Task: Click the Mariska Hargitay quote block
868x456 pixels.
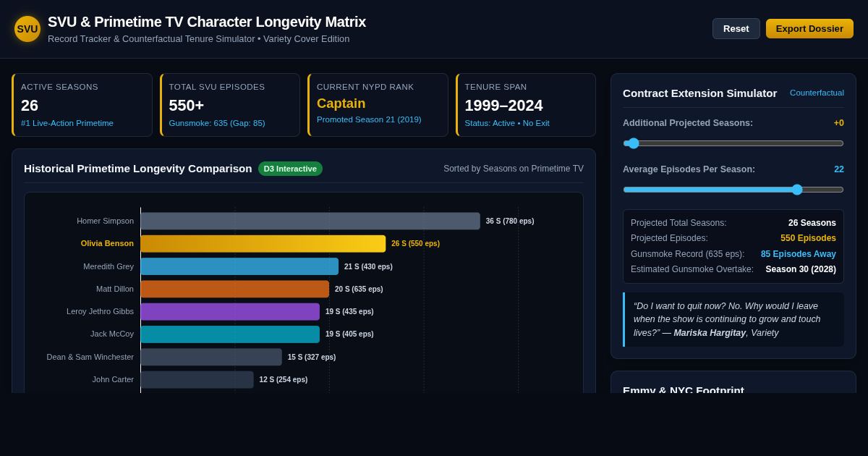Action: point(733,319)
